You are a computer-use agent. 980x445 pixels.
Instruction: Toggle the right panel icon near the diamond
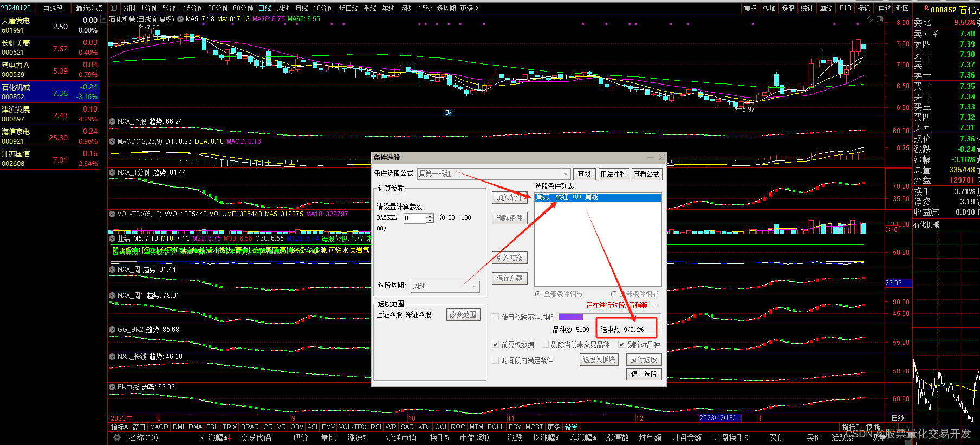[x=880, y=19]
